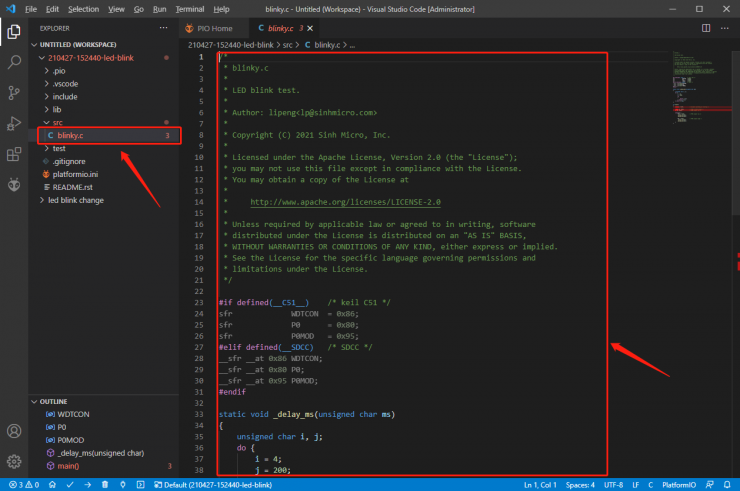Click PlatformIO Build checkmark in status bar
740x491 pixels.
70,485
